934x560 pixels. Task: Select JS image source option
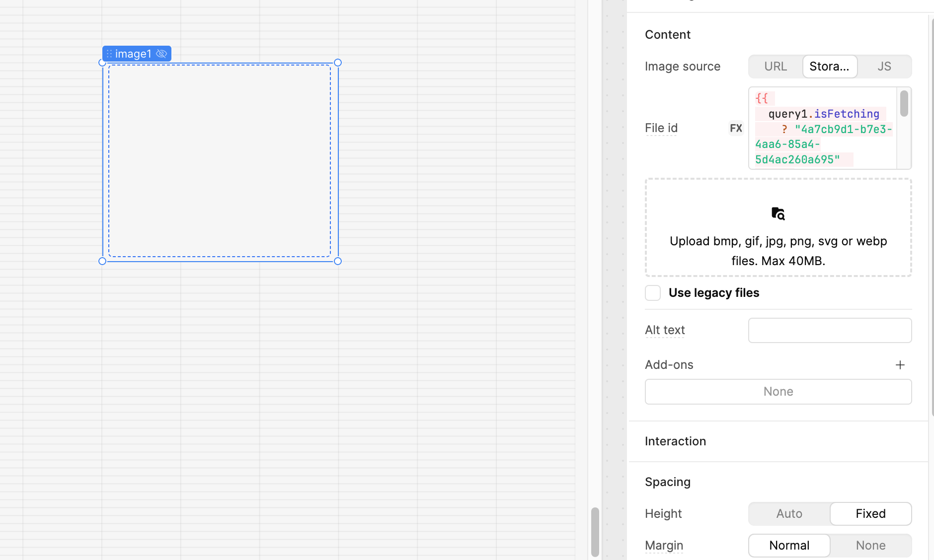(884, 67)
